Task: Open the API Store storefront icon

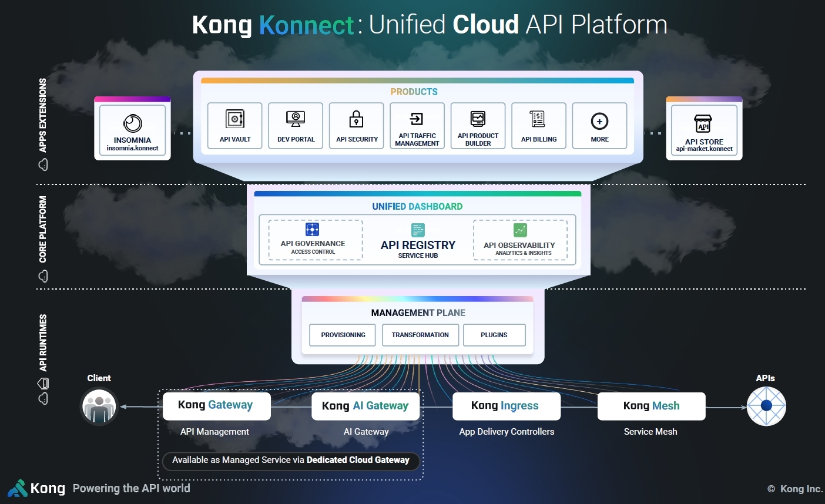Action: [x=703, y=123]
